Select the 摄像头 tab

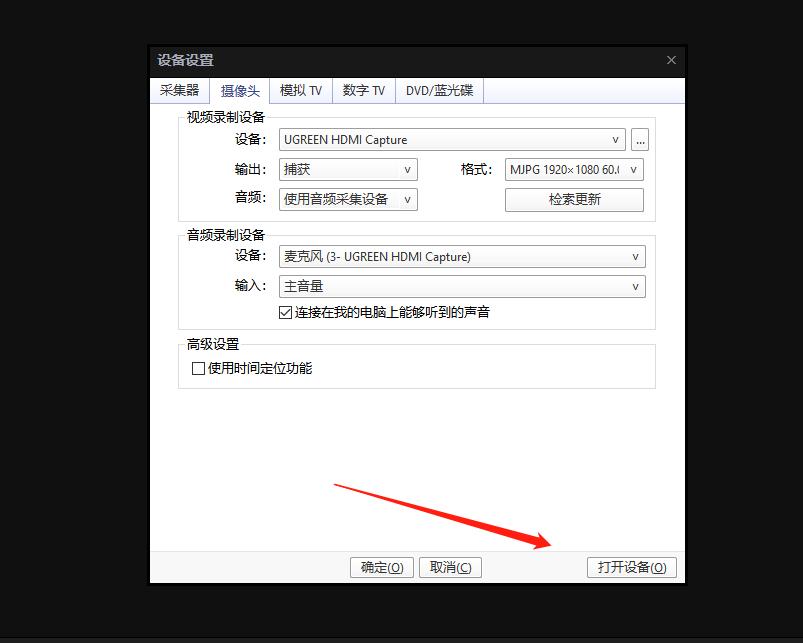(x=240, y=90)
